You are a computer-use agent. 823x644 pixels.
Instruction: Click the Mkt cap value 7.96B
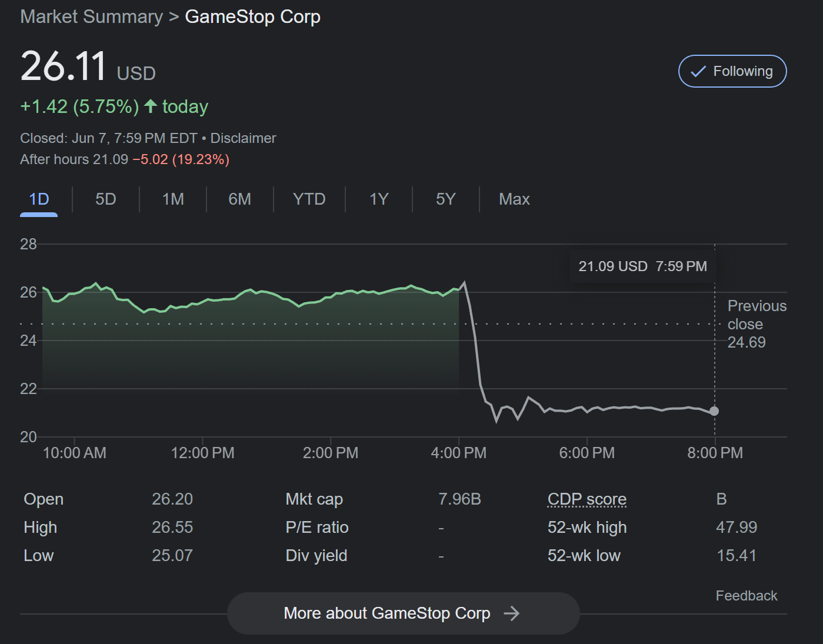point(459,499)
